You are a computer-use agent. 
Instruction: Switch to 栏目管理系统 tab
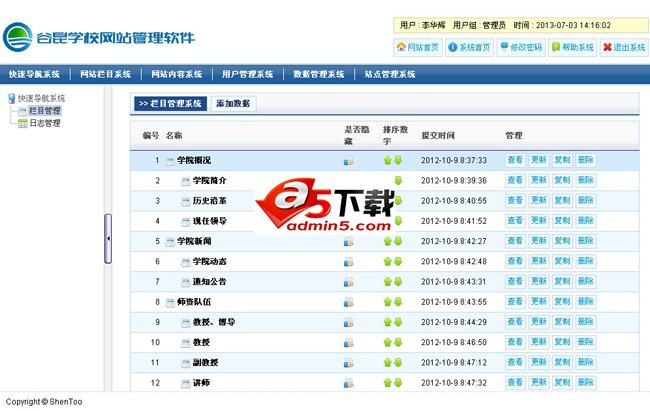pos(170,104)
